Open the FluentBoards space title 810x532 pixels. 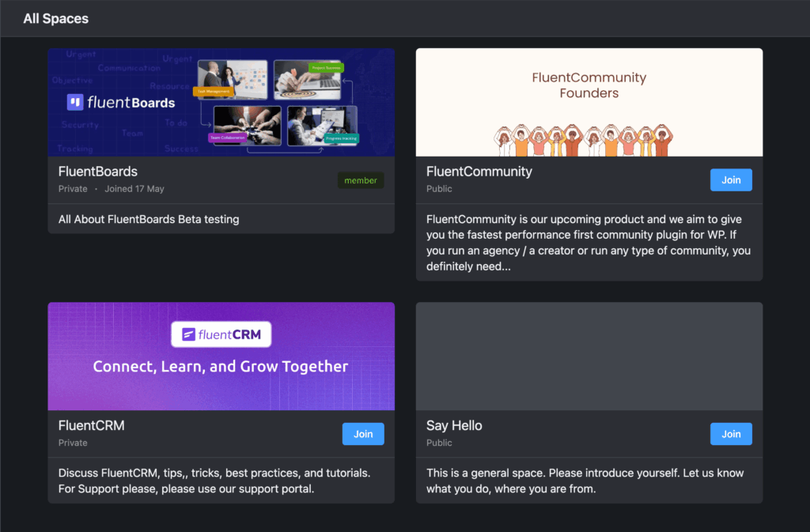click(97, 172)
